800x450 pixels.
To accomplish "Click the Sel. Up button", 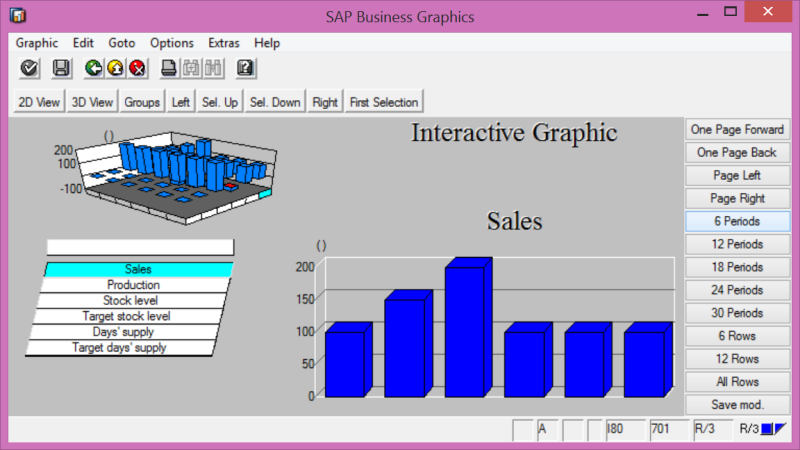I will [x=220, y=102].
